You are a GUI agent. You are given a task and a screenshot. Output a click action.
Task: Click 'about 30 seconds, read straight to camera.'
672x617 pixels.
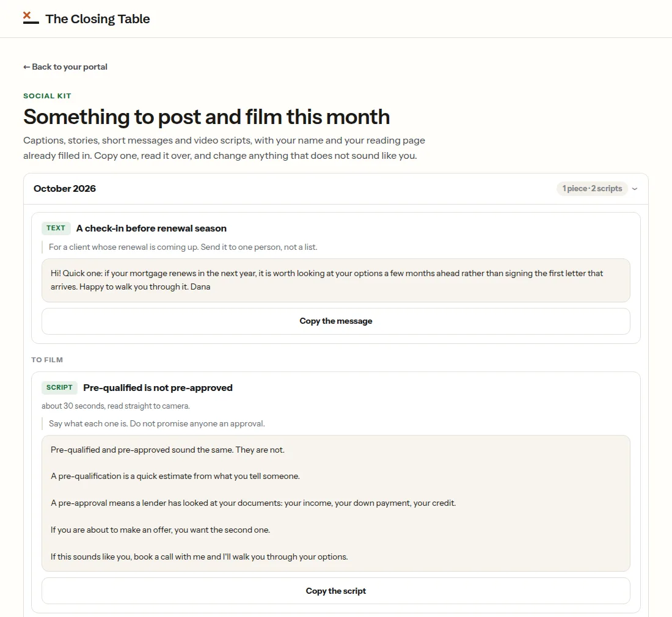[x=115, y=406]
